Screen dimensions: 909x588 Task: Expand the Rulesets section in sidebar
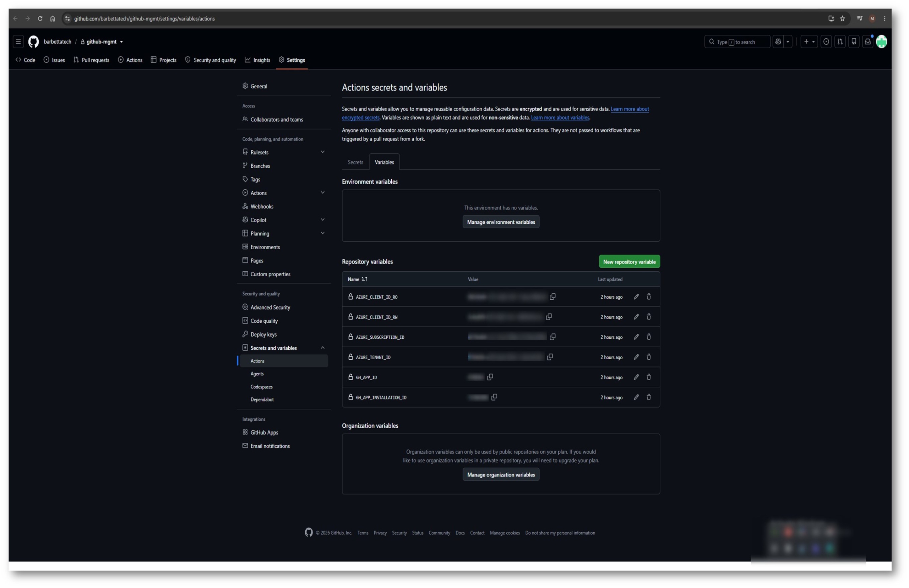pos(322,152)
